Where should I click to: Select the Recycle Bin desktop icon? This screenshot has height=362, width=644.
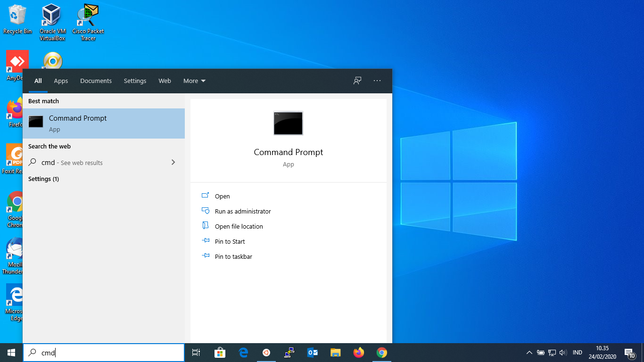(17, 20)
